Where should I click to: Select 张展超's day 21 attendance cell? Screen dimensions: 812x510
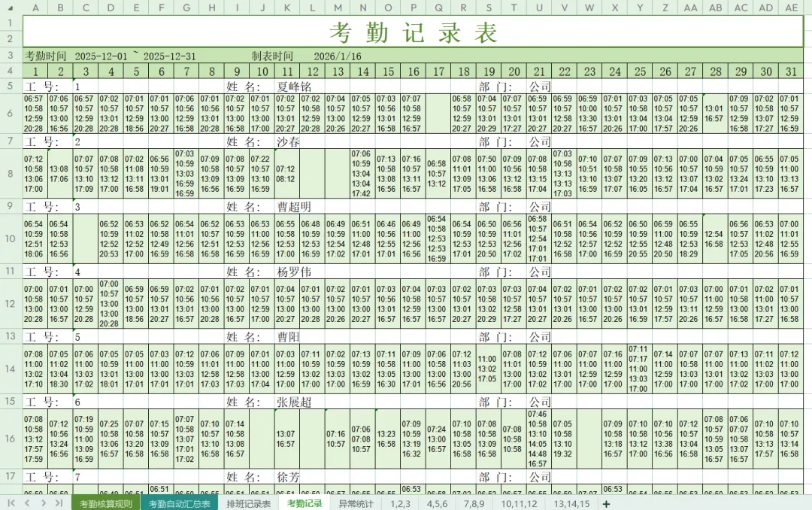tap(539, 439)
